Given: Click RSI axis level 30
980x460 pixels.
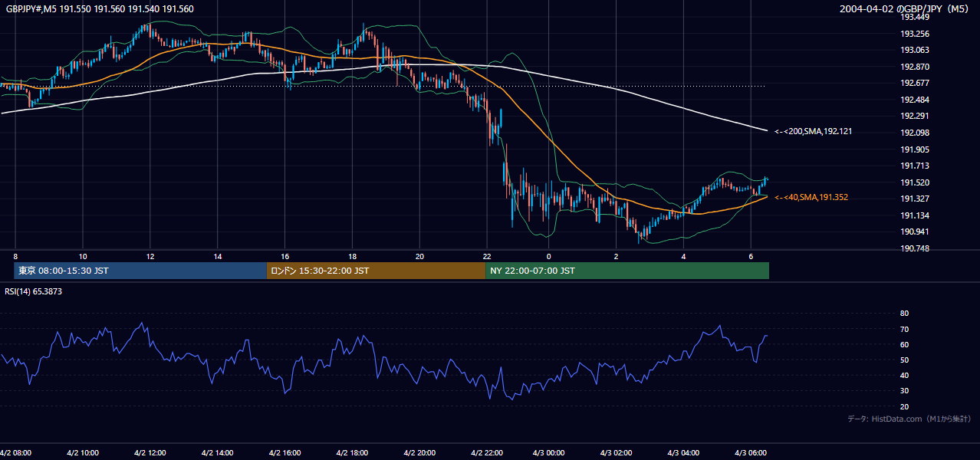Looking at the screenshot, I should (x=904, y=391).
